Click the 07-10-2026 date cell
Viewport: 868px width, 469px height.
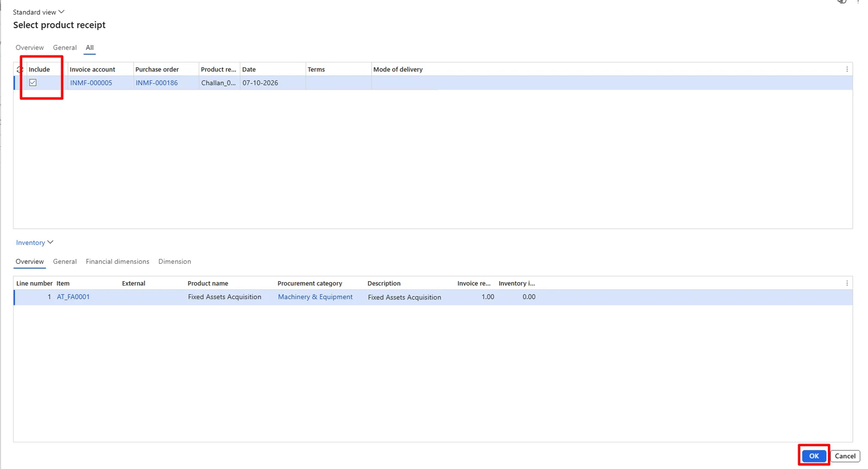click(260, 83)
